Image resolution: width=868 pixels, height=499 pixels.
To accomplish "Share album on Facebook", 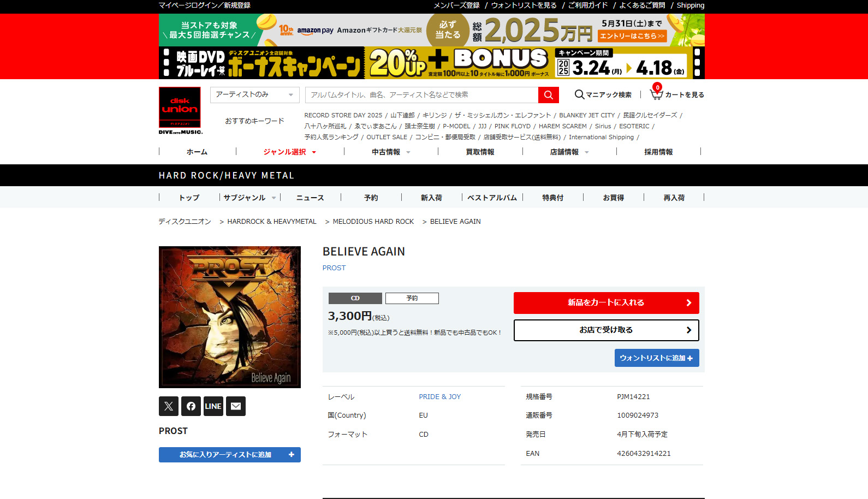I will click(191, 406).
